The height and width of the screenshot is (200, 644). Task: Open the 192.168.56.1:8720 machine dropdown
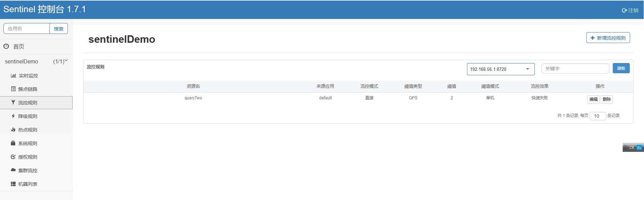pyautogui.click(x=501, y=69)
